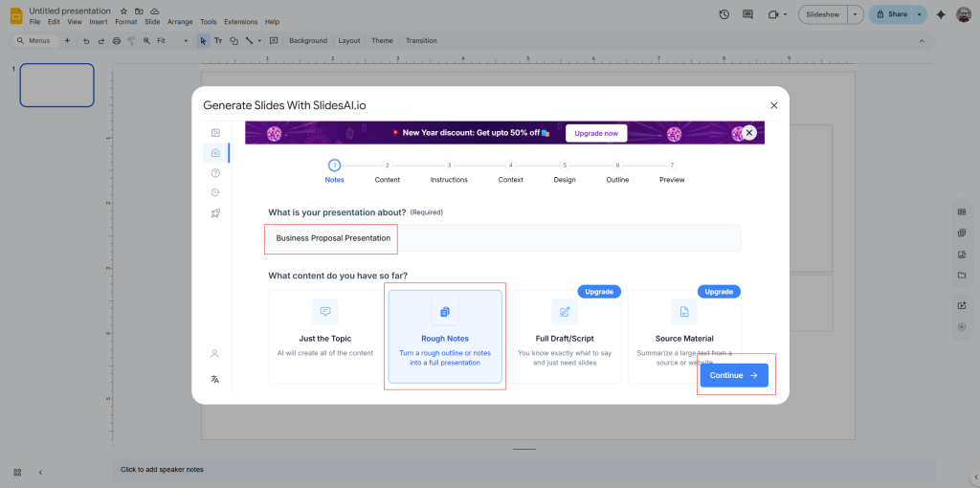Click the Gemini sparkle icon
This screenshot has height=488, width=980.
pyautogui.click(x=941, y=14)
